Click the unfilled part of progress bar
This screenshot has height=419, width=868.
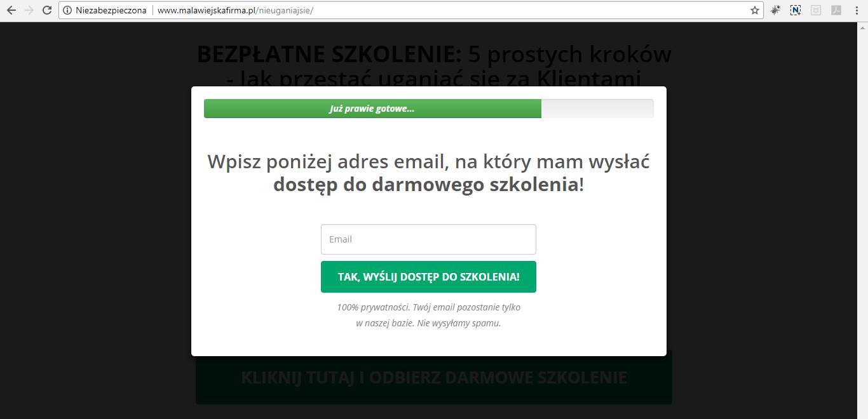click(597, 109)
